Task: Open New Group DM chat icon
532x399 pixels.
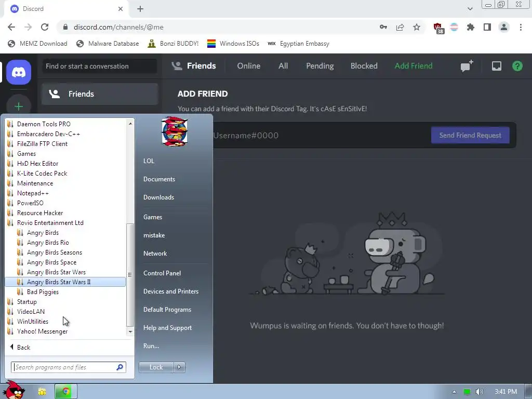Action: pos(467,66)
